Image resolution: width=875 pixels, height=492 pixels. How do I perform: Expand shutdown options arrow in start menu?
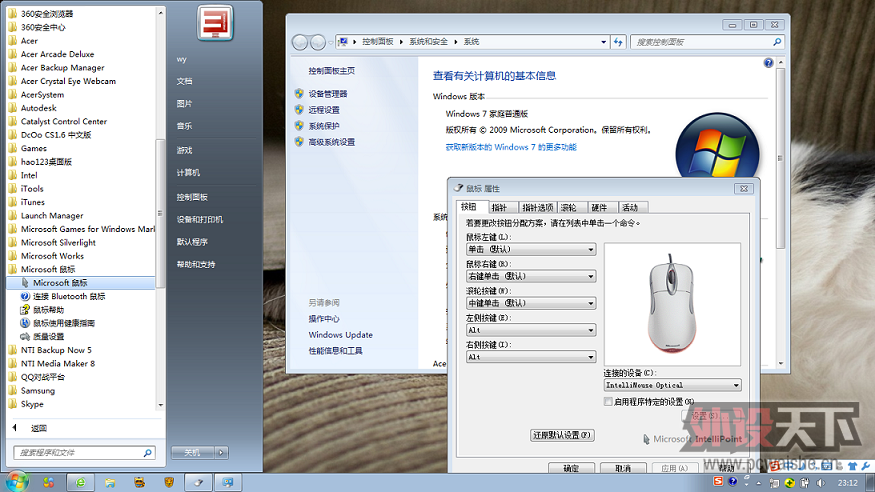point(222,452)
